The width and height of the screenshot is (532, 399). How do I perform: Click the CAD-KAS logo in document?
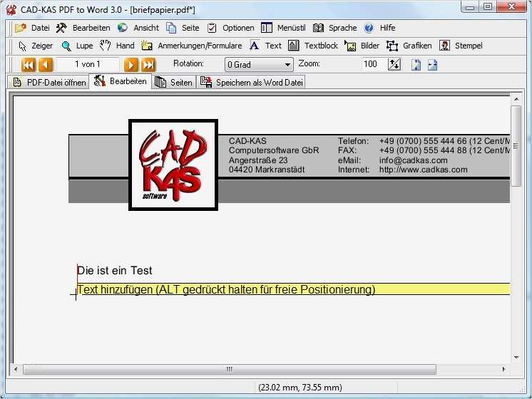tap(173, 165)
